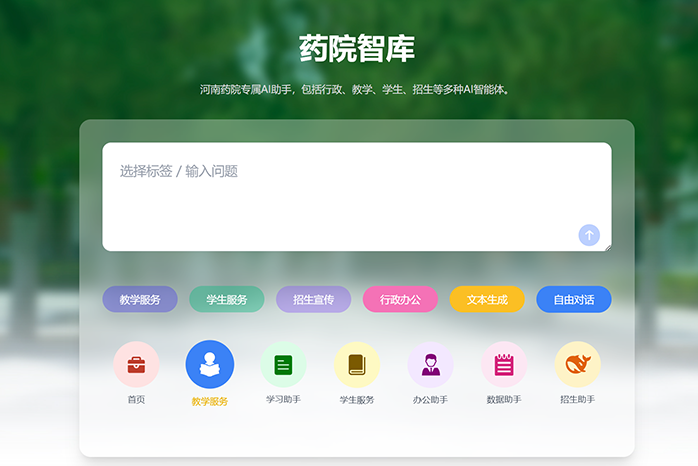Click the 学习助手 text label
698x466 pixels.
[283, 400]
